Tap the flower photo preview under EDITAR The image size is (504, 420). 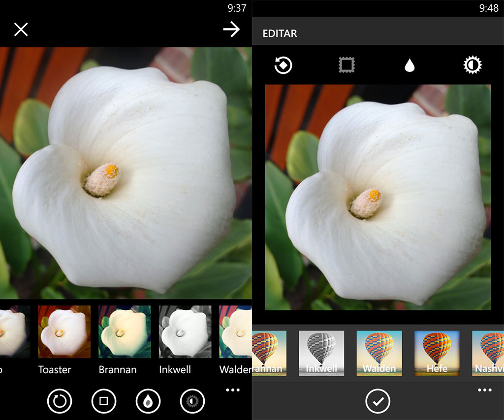click(x=378, y=197)
